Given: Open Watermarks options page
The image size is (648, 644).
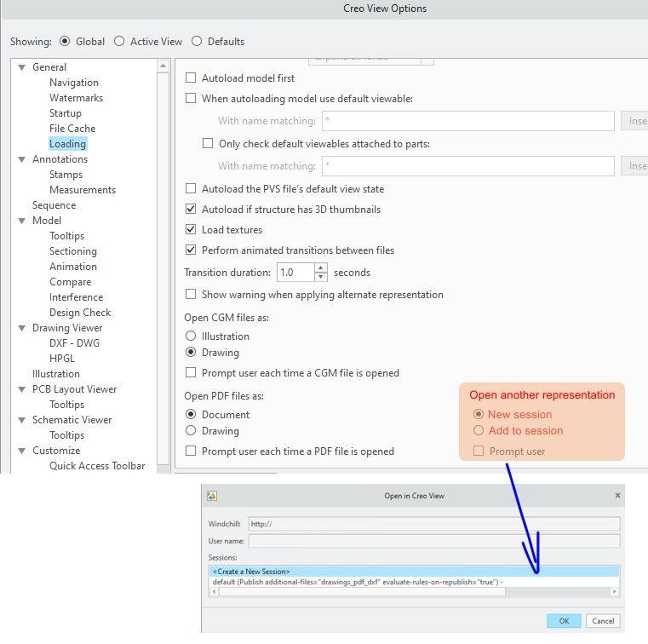Looking at the screenshot, I should [76, 98].
